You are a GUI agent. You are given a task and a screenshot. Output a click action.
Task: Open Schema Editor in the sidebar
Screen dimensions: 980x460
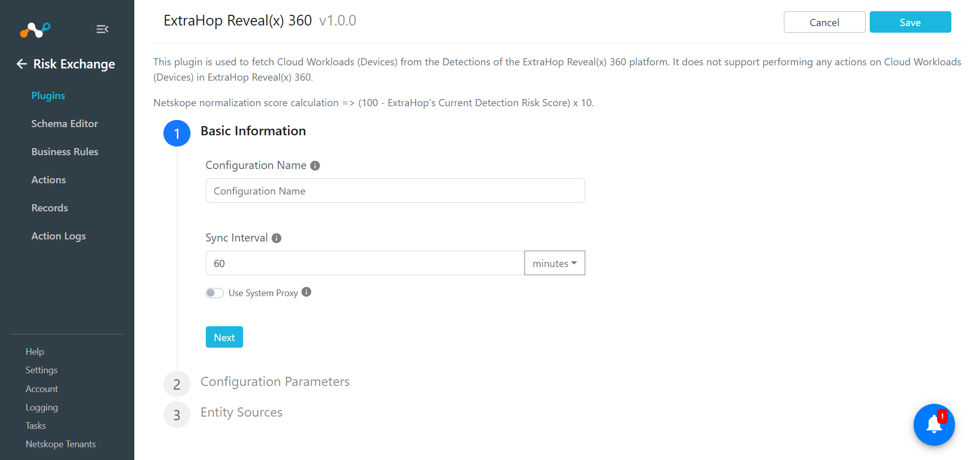[64, 124]
